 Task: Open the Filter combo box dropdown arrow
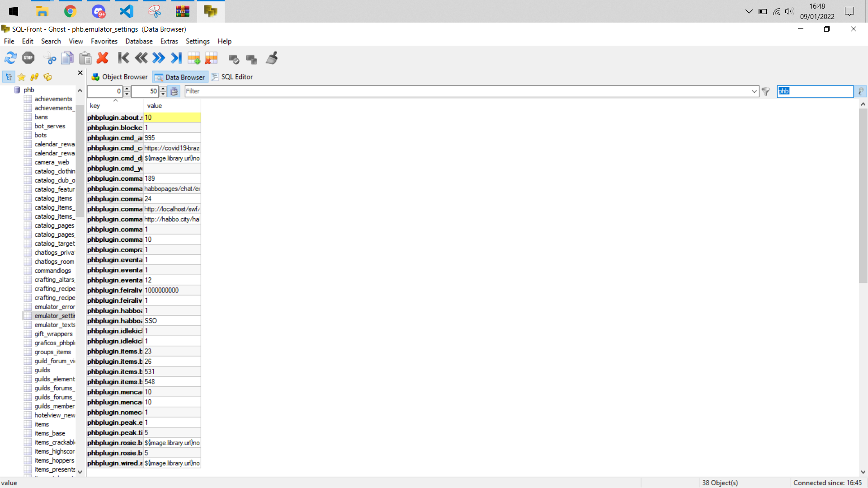coord(754,91)
